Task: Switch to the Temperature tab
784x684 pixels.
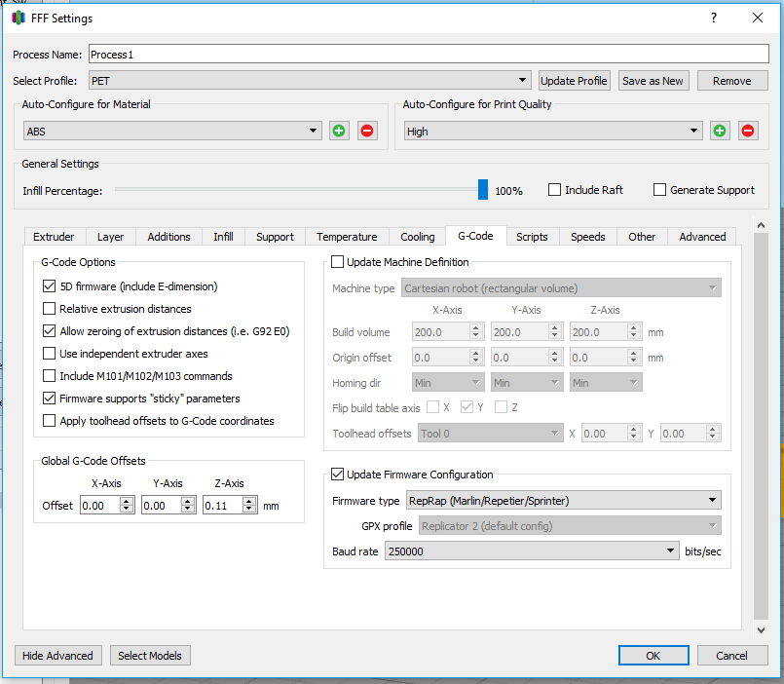Action: point(347,237)
